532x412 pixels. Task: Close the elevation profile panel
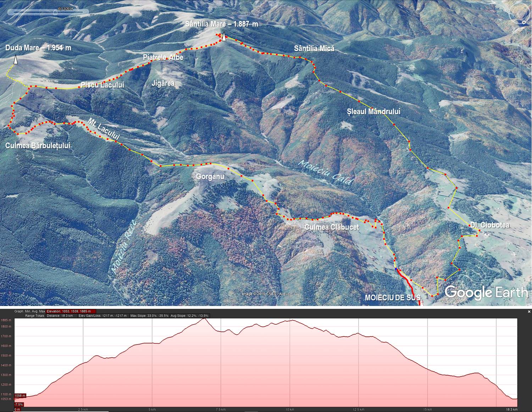coord(529,312)
